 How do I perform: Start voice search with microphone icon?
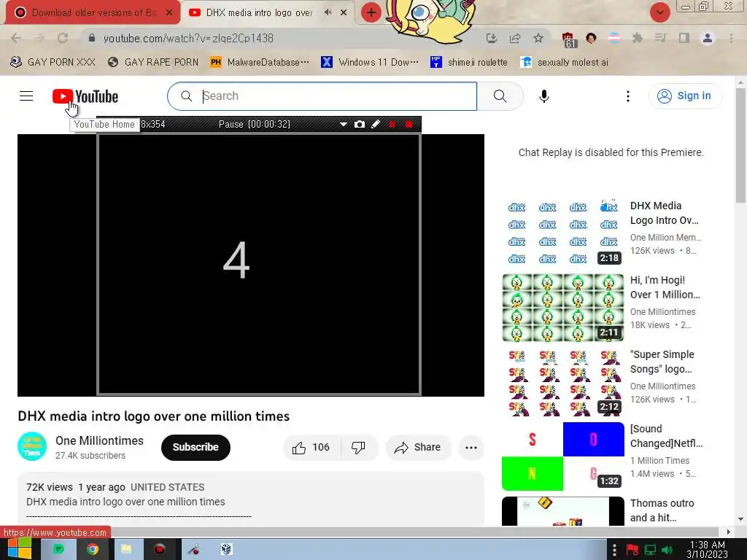tap(543, 96)
